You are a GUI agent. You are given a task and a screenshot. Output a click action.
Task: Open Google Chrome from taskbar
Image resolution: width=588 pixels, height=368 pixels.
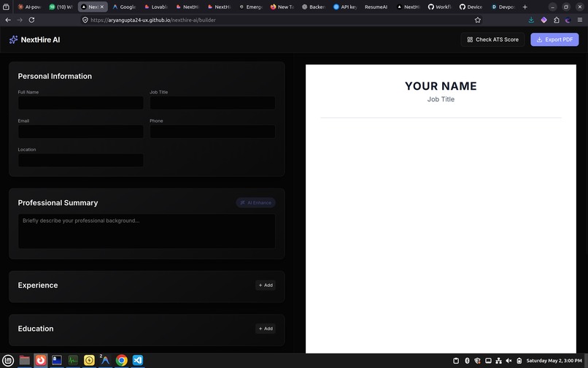click(121, 361)
